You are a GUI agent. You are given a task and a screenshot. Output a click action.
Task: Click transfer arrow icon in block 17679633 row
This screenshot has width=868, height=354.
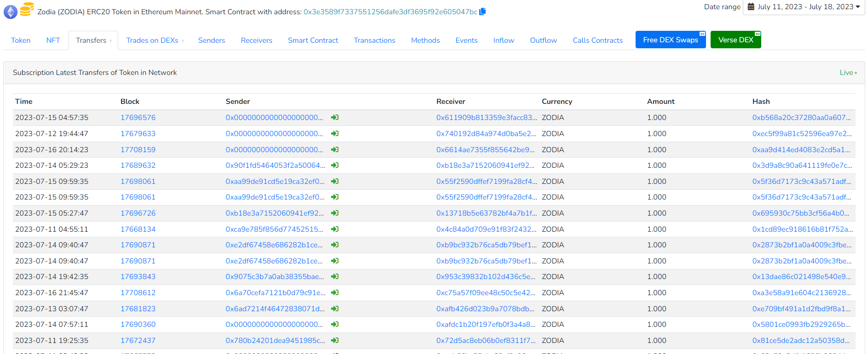pos(335,134)
